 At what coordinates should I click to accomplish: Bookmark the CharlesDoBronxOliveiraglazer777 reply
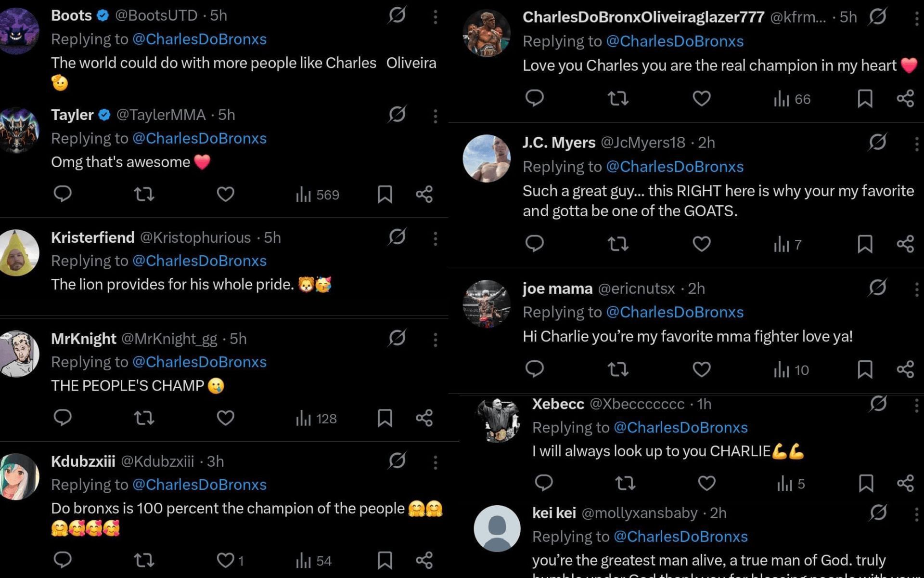click(865, 99)
